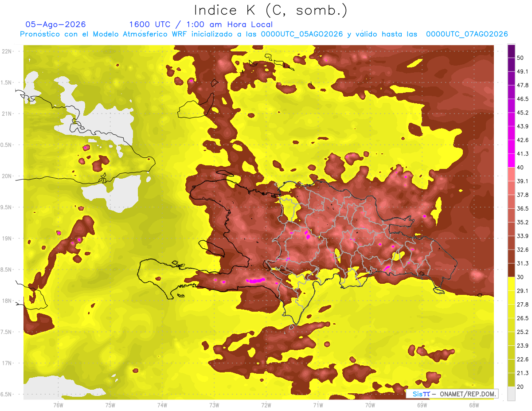Click the legend value '39.1'

523,181
